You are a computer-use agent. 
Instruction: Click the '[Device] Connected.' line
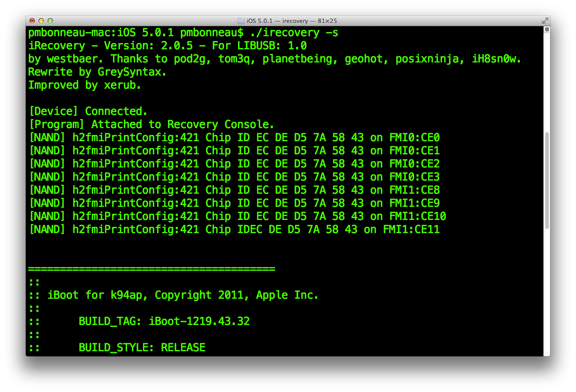click(x=88, y=111)
